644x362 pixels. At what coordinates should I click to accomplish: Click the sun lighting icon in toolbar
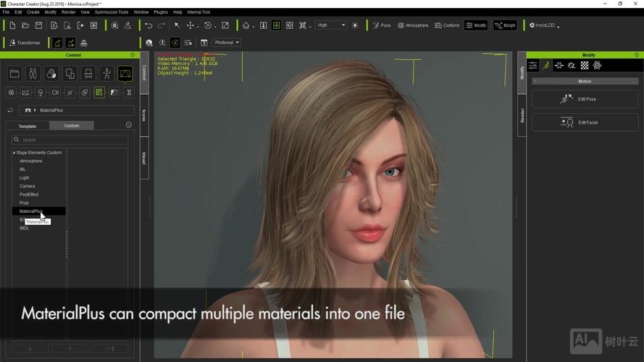point(355,25)
